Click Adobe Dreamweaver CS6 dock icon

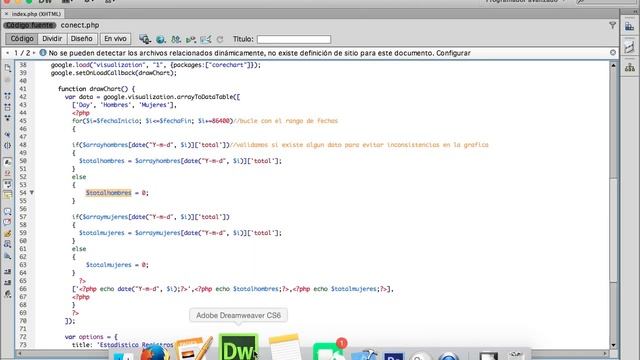coord(238,347)
